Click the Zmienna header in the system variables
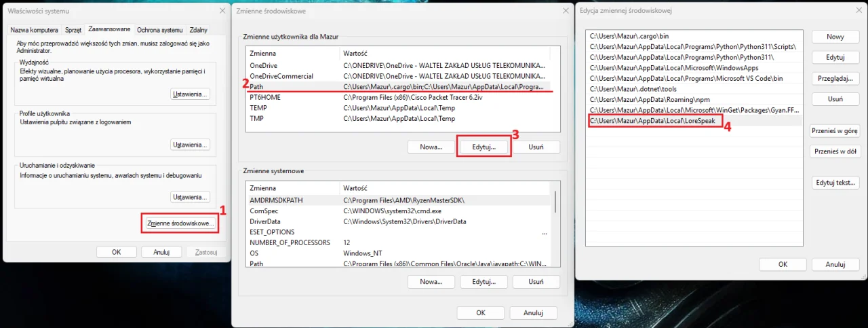The width and height of the screenshot is (868, 328). coord(293,188)
